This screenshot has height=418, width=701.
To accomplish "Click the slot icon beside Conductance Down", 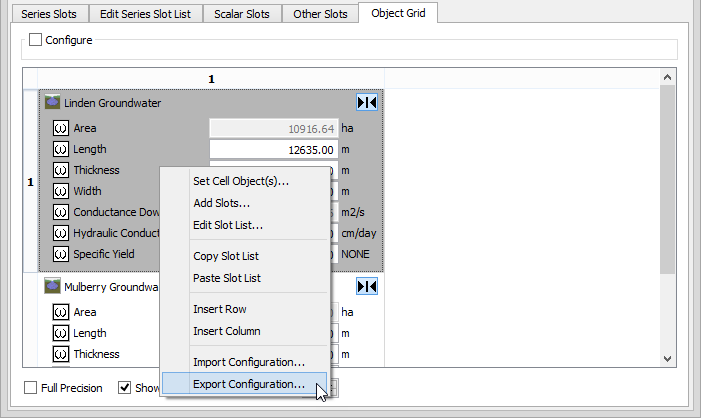I will (60, 212).
